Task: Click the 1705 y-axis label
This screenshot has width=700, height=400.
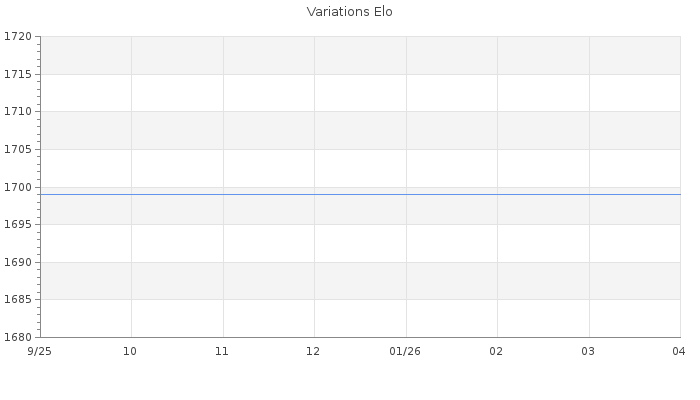Action: (18, 150)
